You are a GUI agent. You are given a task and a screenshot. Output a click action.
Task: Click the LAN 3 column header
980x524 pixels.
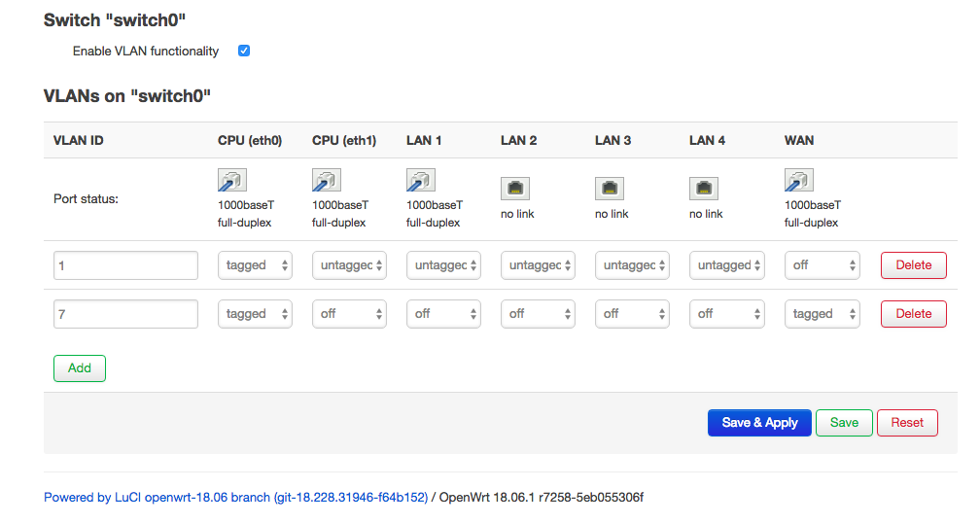point(612,140)
